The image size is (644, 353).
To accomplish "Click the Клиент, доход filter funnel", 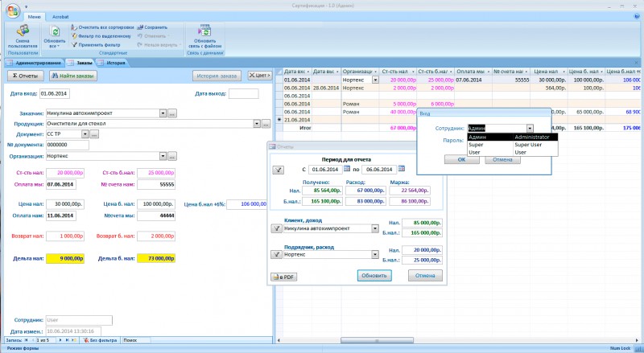I will (276, 228).
